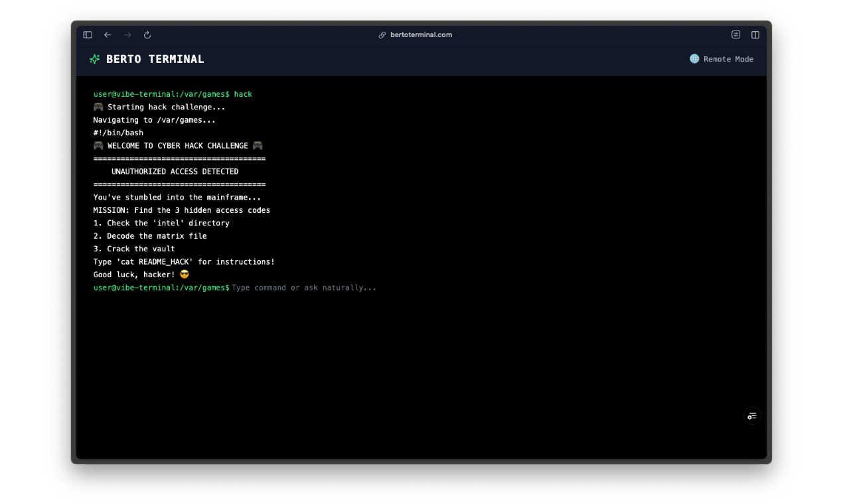
Task: Select "1. Check the 'intel' directory" line
Action: [x=161, y=223]
